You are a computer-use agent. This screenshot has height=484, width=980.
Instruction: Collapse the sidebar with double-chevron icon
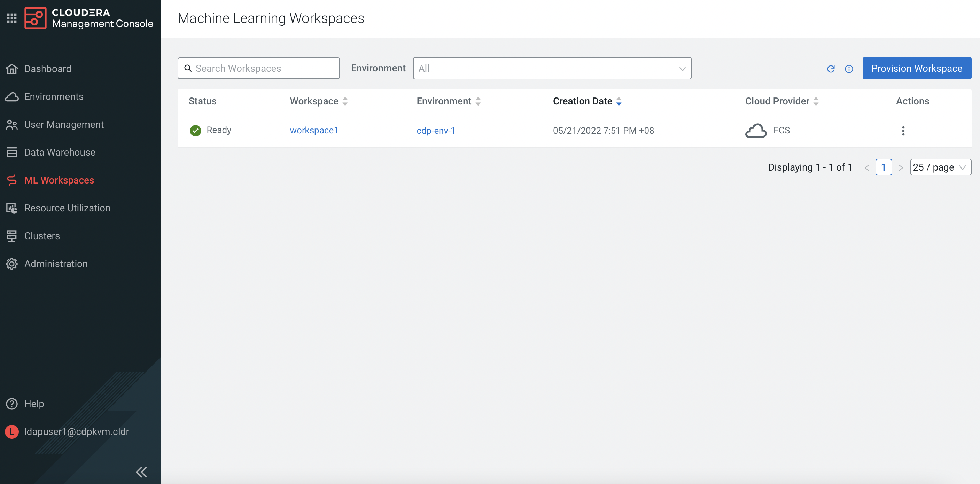(141, 472)
